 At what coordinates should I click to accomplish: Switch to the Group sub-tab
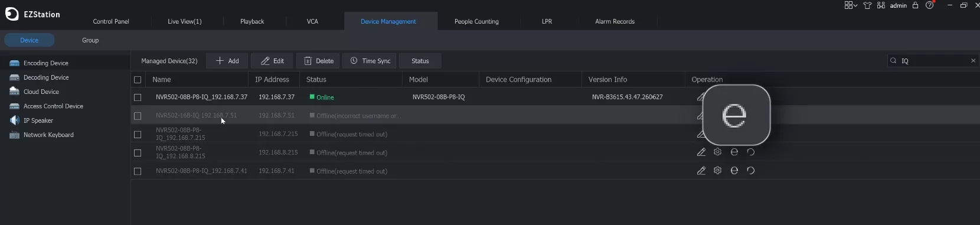[90, 40]
